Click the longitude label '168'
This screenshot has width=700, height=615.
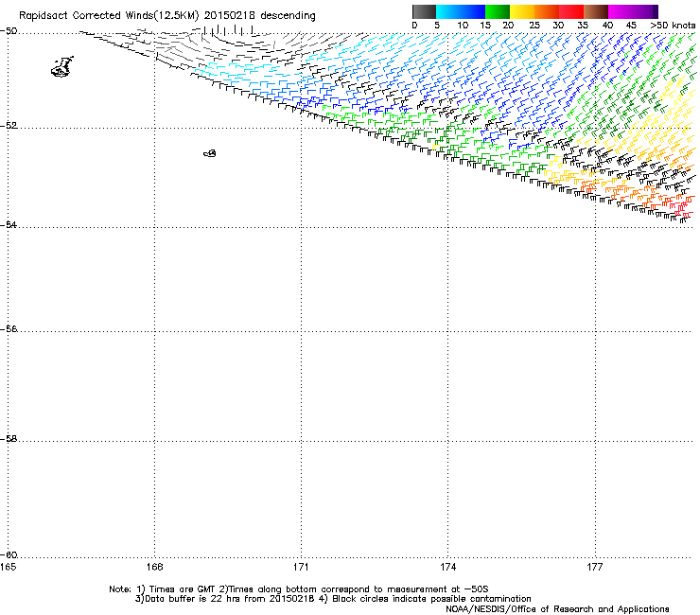coord(155,567)
